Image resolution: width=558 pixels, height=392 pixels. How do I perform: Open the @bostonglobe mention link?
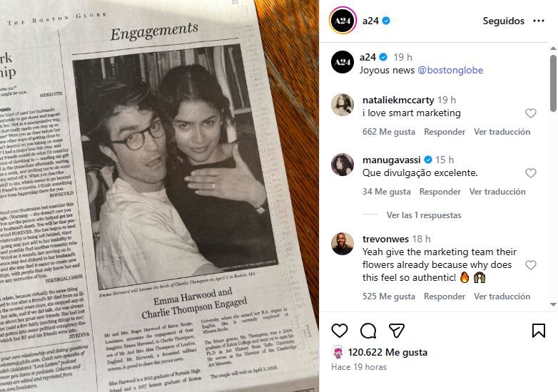pos(450,70)
